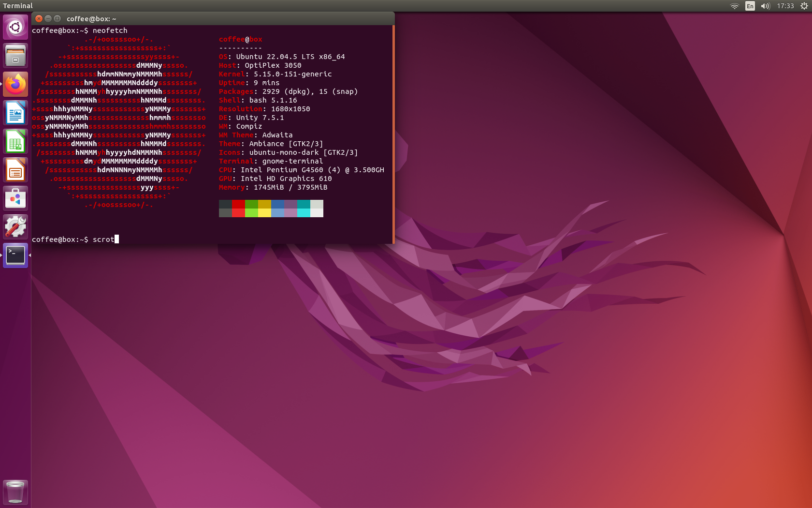
Task: Open the sound volume indicator
Action: (x=765, y=6)
